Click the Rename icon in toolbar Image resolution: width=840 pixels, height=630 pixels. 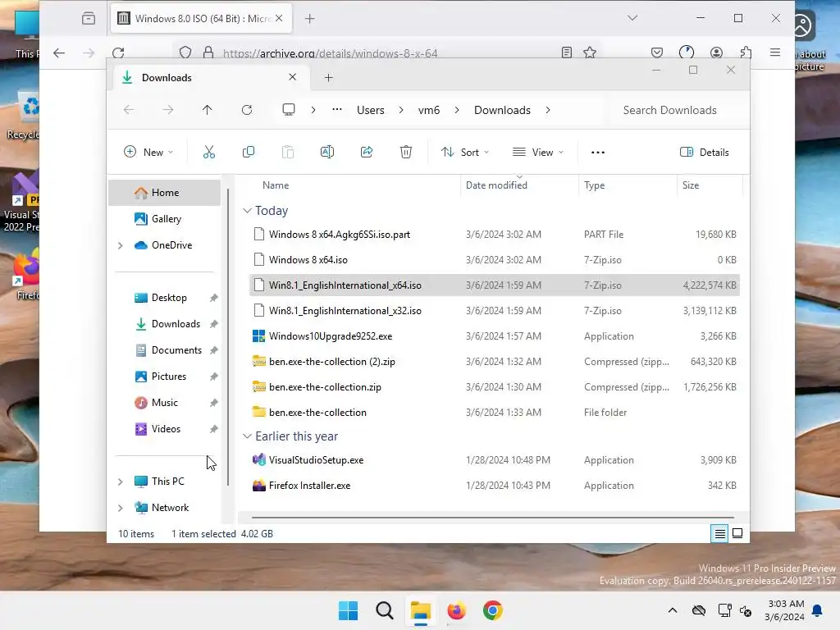(327, 152)
